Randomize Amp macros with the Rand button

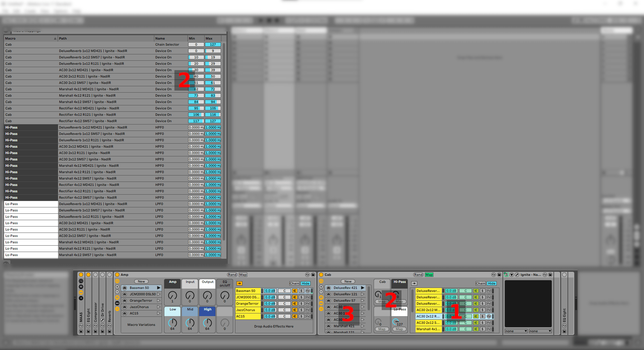[232, 274]
